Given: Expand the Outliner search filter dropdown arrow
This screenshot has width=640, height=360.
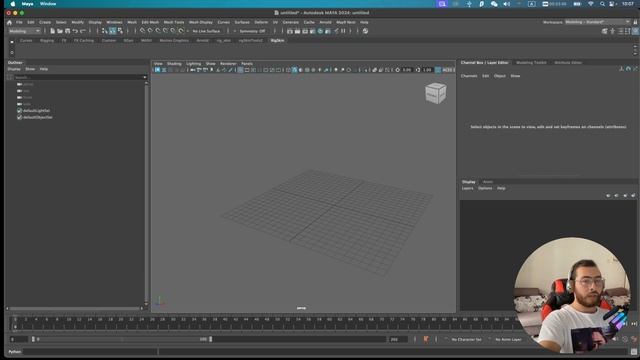Looking at the screenshot, I should pos(144,77).
